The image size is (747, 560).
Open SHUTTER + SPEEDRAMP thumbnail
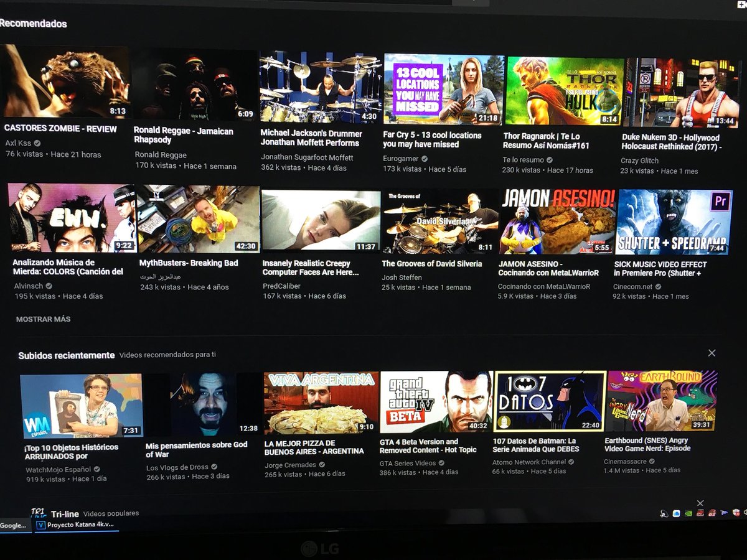[674, 223]
